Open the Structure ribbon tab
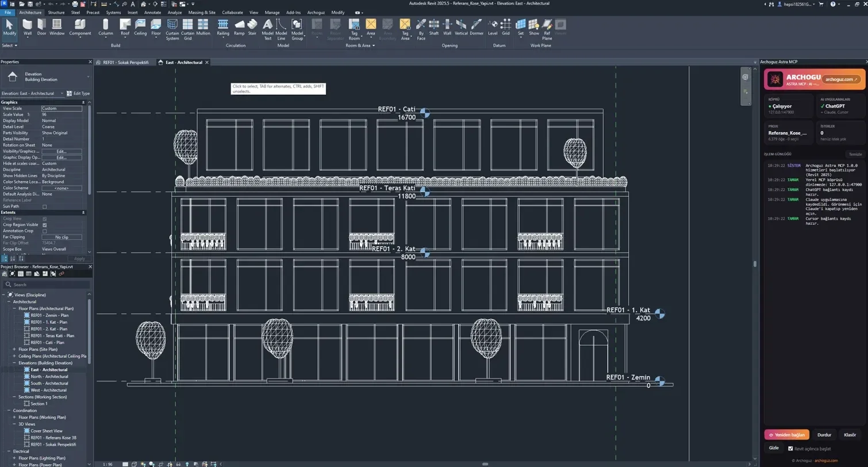The height and width of the screenshot is (467, 868). (x=56, y=12)
